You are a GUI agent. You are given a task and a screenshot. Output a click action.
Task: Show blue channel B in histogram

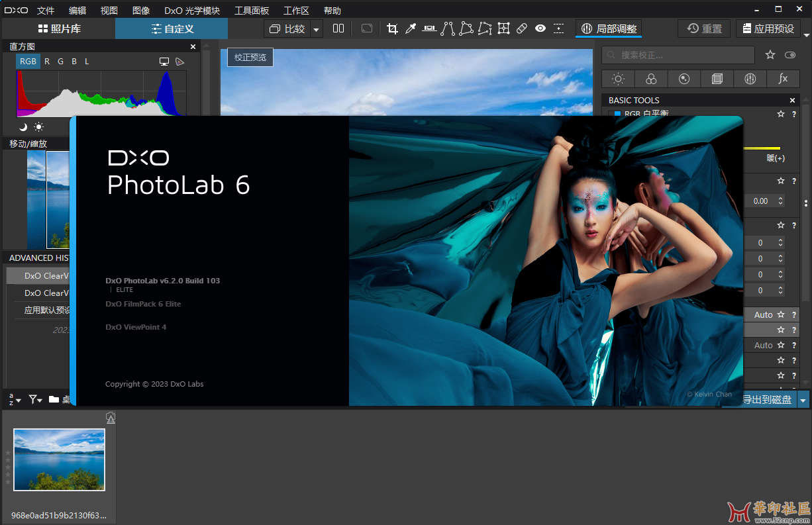click(x=74, y=62)
